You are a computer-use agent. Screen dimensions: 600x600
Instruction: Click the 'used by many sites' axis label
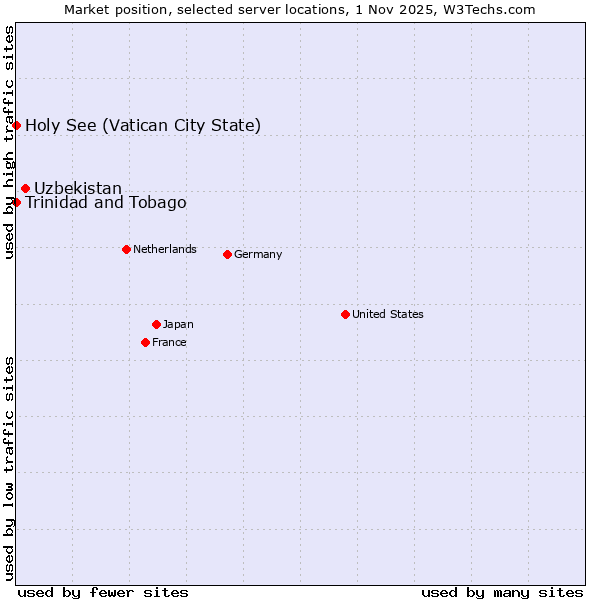click(502, 592)
